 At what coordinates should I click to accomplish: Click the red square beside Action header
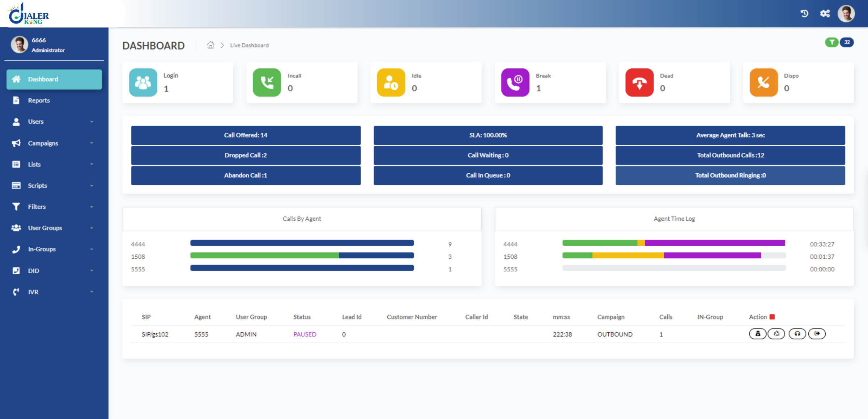pos(772,317)
